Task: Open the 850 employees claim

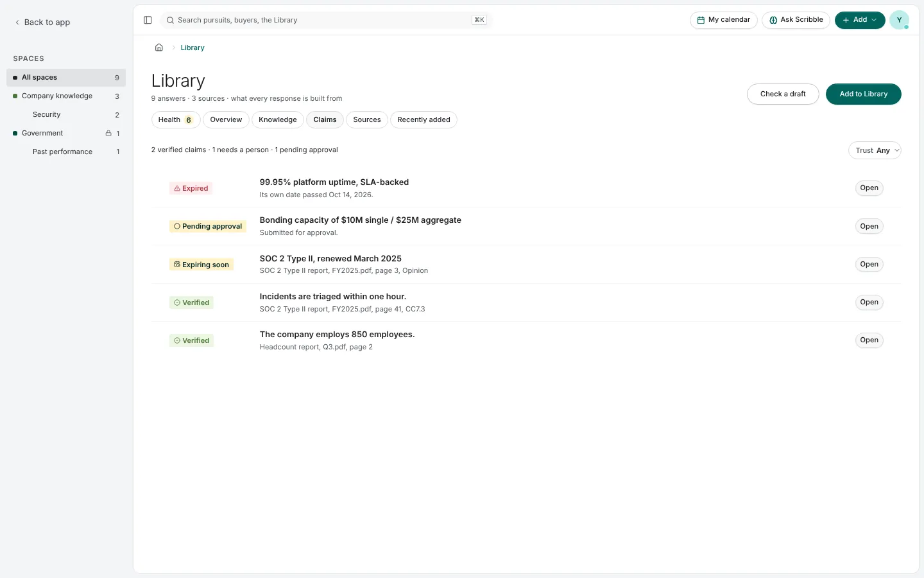Action: tap(869, 340)
